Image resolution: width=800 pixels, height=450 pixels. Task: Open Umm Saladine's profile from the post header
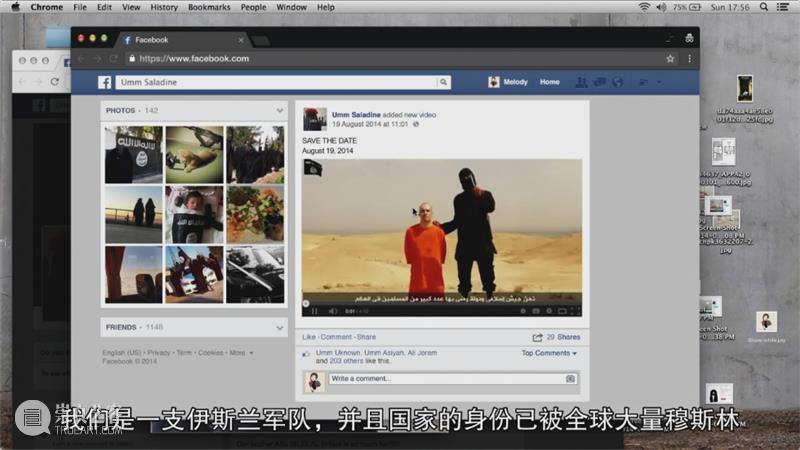pyautogui.click(x=356, y=115)
